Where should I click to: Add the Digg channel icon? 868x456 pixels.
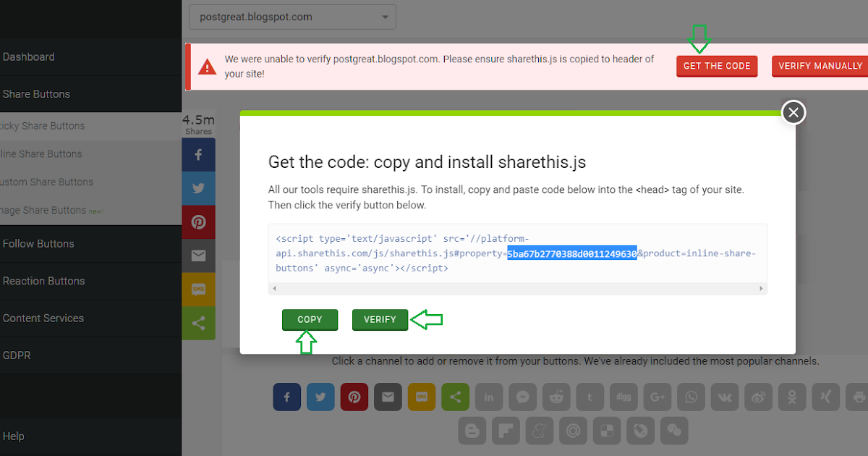[x=624, y=397]
